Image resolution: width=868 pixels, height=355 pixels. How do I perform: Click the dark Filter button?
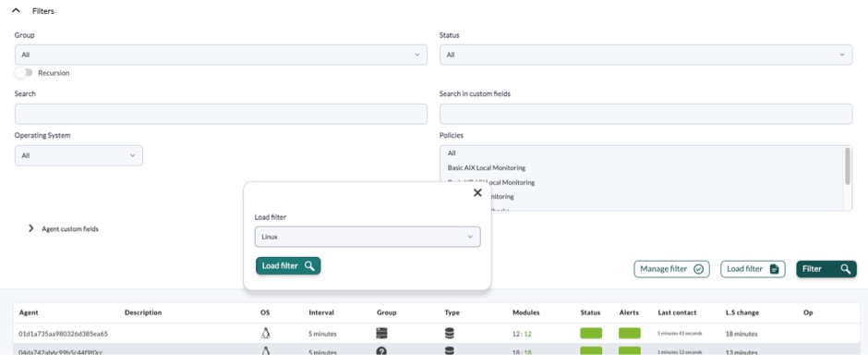tap(826, 269)
